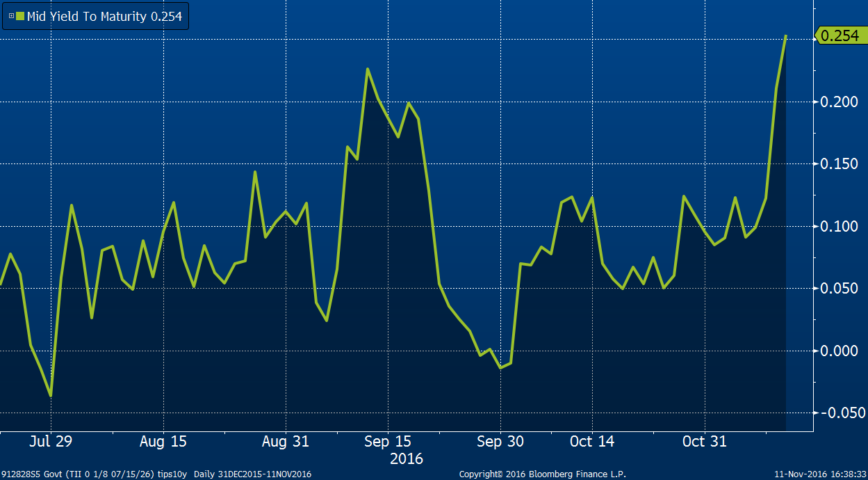Click the 0.050 y-axis label

coord(840,289)
